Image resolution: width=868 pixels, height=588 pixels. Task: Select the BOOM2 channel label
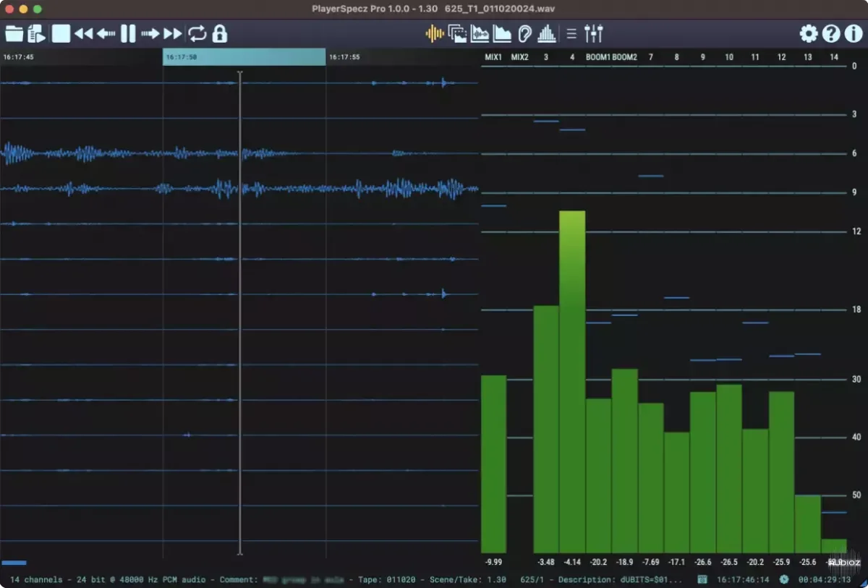click(x=625, y=56)
